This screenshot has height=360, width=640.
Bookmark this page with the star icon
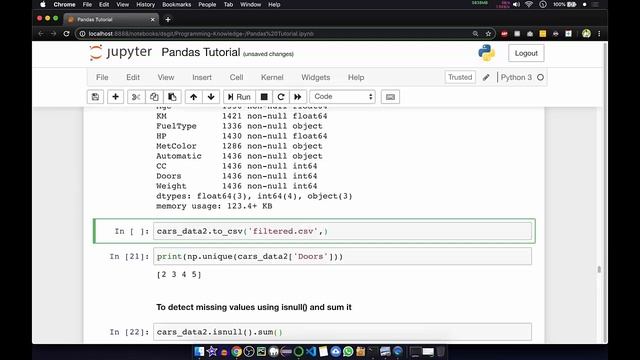(488, 33)
